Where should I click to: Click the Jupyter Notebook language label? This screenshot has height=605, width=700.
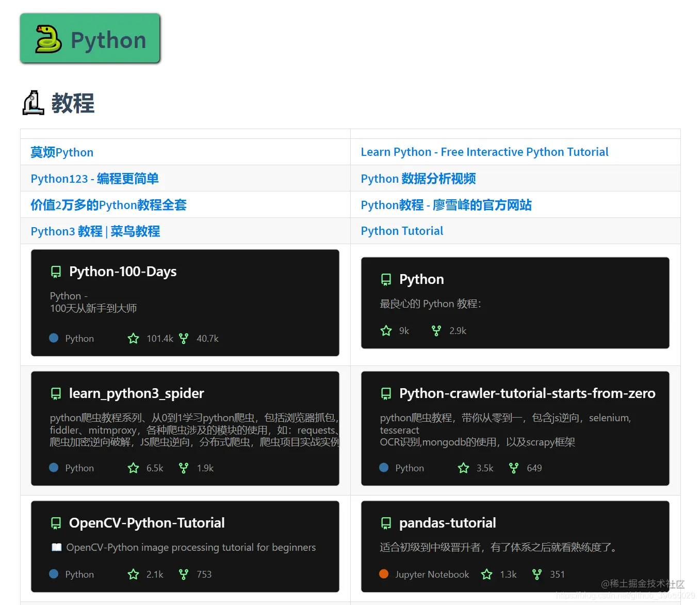pos(432,575)
